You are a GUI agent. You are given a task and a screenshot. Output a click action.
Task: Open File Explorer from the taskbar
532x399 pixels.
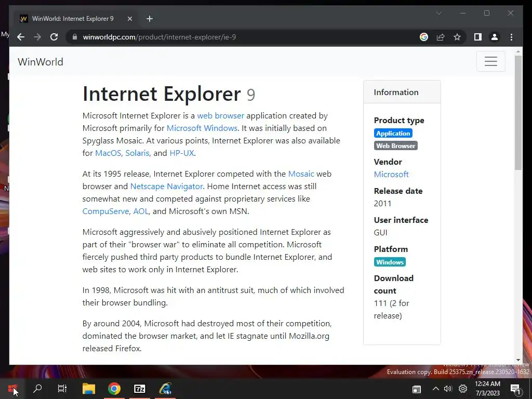pos(89,389)
